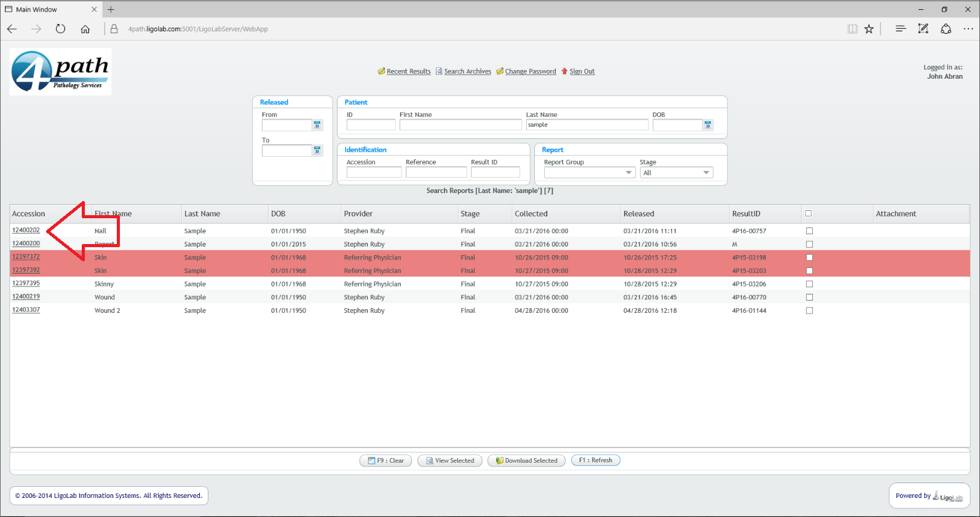Open calendar picker for patient DOB

click(708, 125)
